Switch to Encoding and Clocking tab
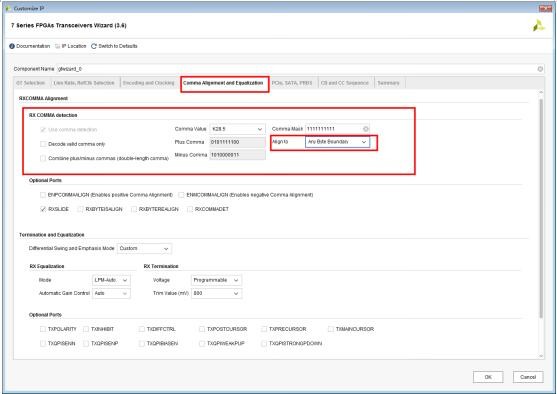This screenshot has height=394, width=557. coord(148,83)
